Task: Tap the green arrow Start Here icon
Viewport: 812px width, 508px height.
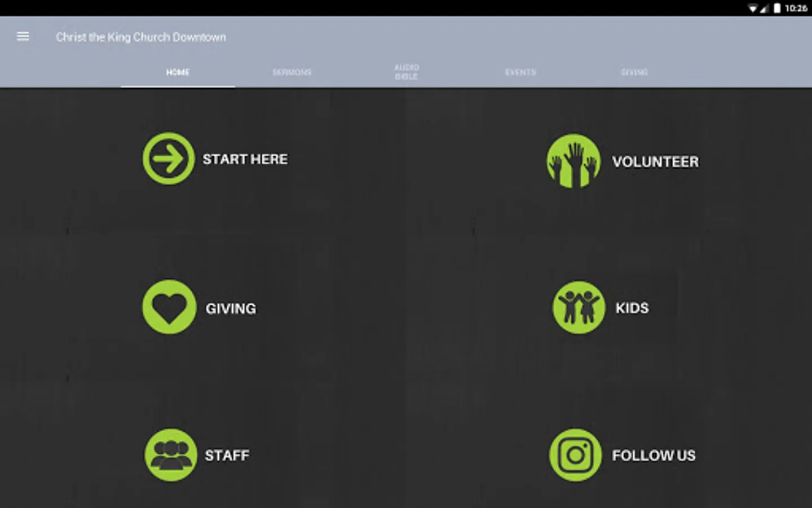Action: tap(169, 159)
